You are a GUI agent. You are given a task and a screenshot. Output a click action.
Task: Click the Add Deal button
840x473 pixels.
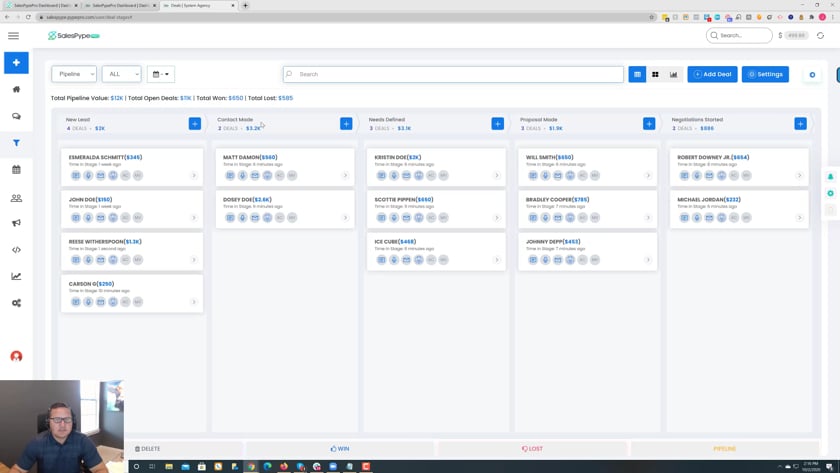click(x=712, y=74)
